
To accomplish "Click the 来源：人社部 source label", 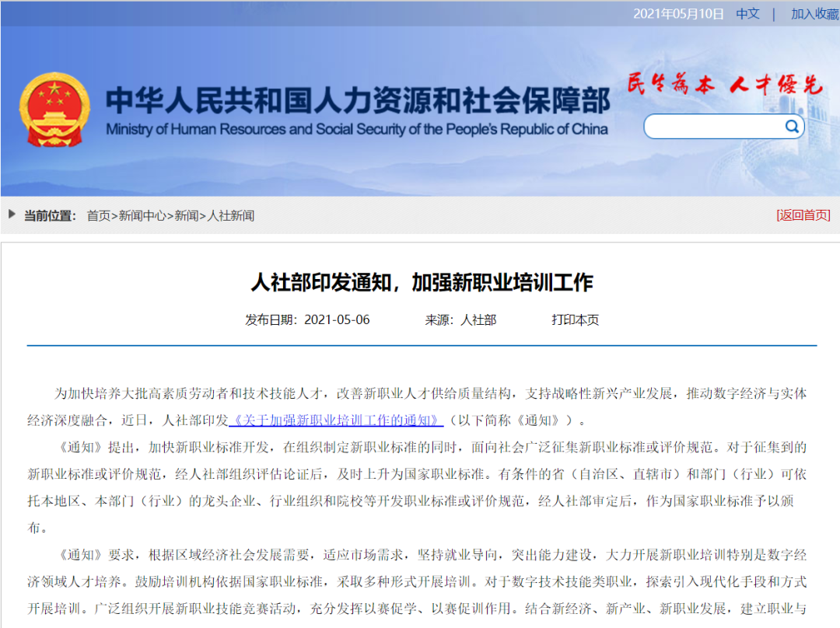I will 460,319.
